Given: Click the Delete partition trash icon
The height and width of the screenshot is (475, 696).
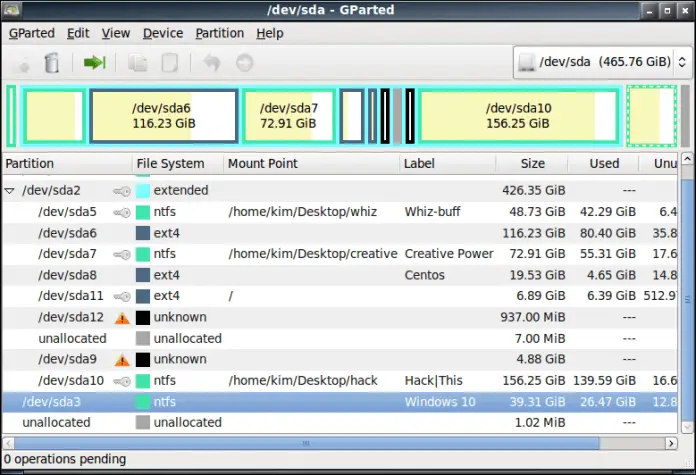Looking at the screenshot, I should tap(52, 63).
